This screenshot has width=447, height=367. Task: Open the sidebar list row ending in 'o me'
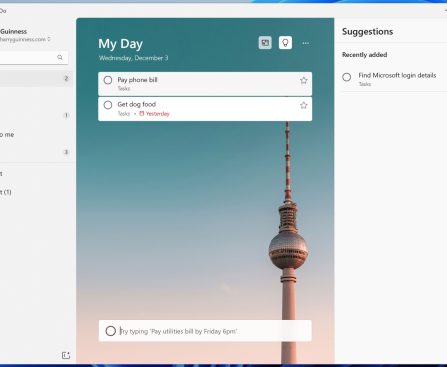tap(36, 134)
